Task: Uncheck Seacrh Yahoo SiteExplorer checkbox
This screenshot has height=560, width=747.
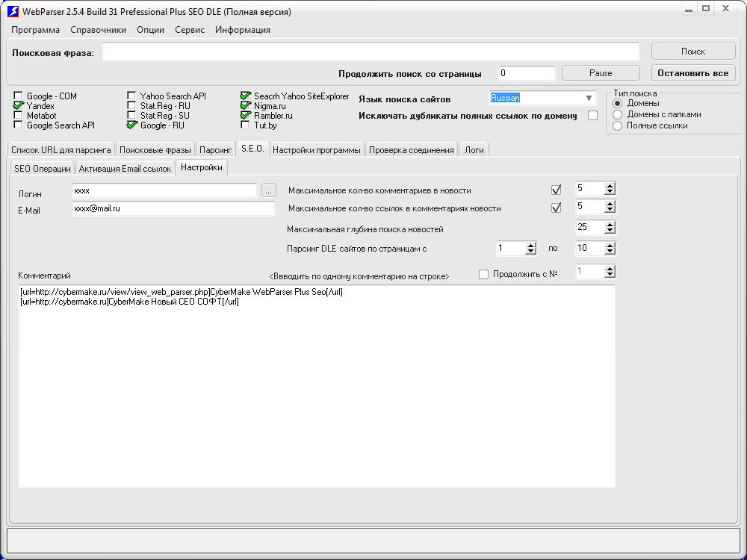Action: (x=245, y=96)
